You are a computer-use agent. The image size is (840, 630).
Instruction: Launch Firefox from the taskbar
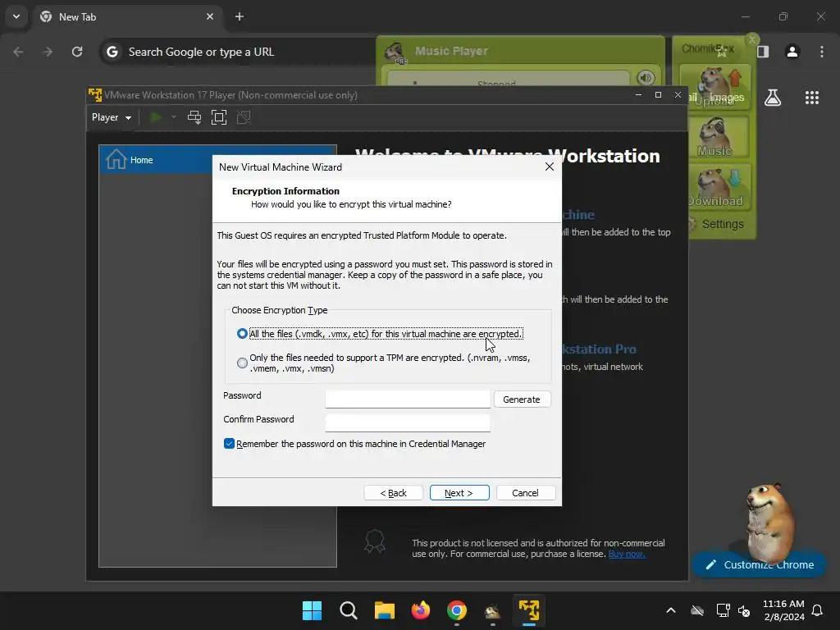click(x=421, y=610)
